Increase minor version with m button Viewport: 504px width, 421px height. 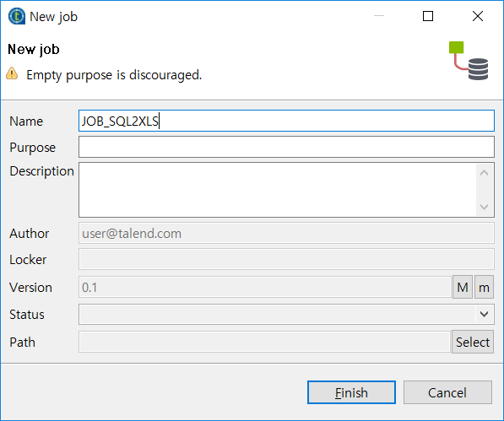(484, 287)
